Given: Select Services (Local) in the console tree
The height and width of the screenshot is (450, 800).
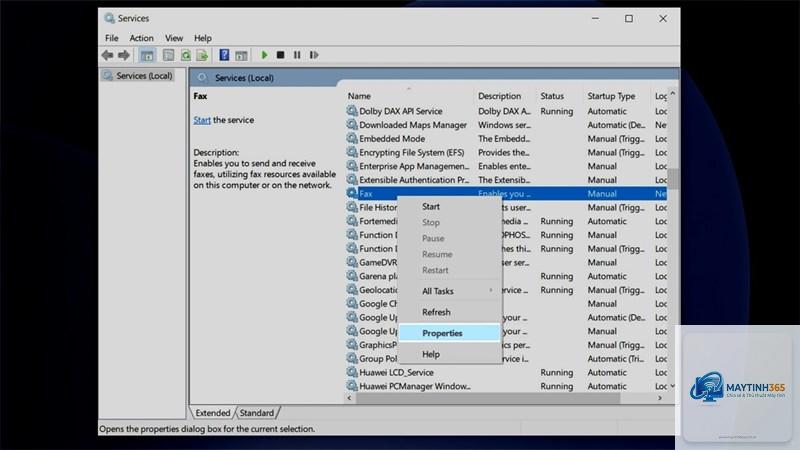Looking at the screenshot, I should tap(138, 76).
